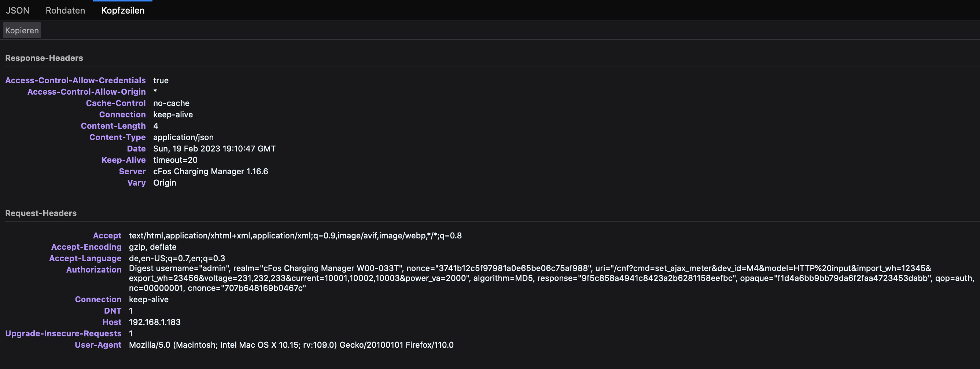Click the response Date header value
Screen dimensions: 980x369
pyautogui.click(x=214, y=149)
